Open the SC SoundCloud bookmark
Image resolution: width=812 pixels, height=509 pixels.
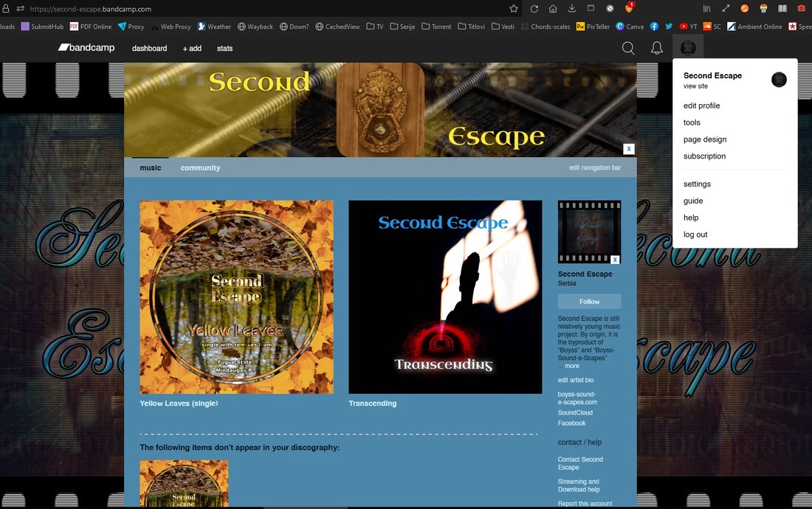[x=712, y=27]
